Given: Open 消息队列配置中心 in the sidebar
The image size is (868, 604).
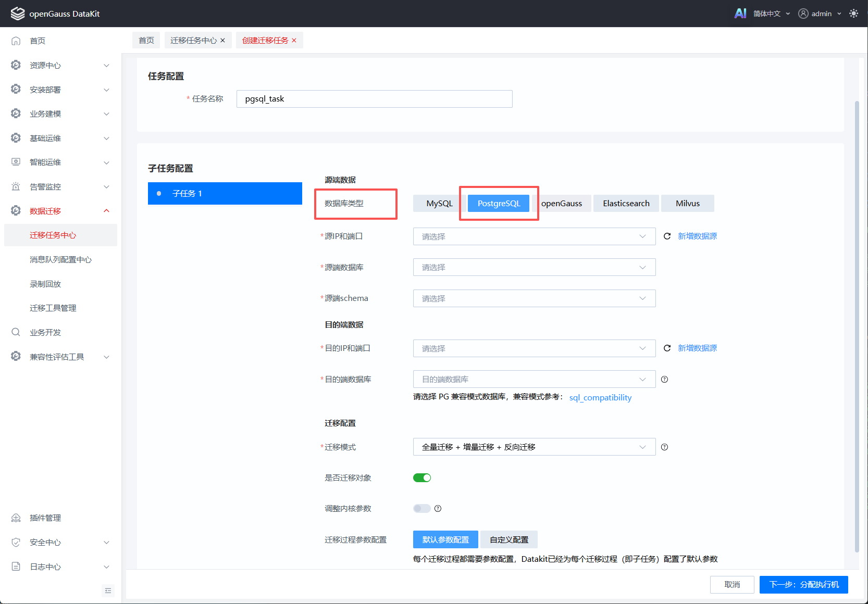Looking at the screenshot, I should tap(60, 260).
